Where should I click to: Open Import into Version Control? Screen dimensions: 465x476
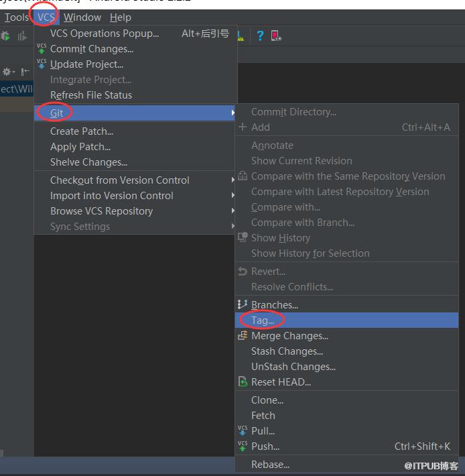pos(135,196)
